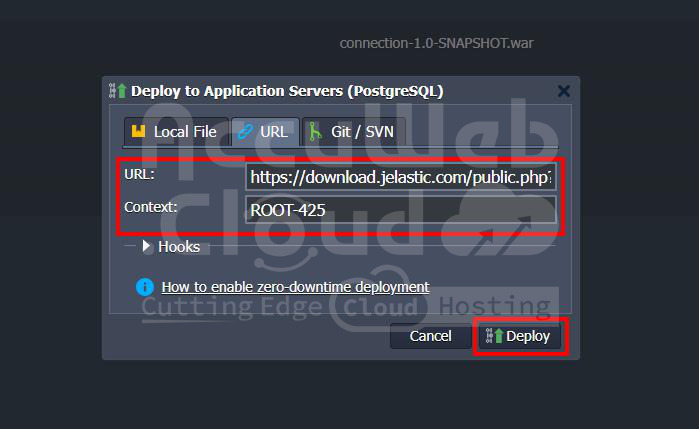Click the Hooks section label
This screenshot has width=699, height=429.
click(179, 246)
